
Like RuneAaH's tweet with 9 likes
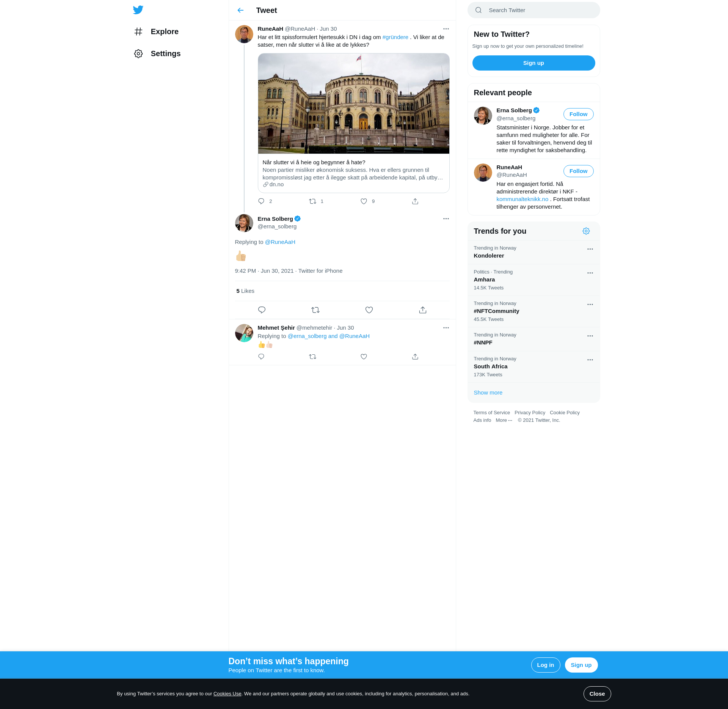tap(364, 201)
